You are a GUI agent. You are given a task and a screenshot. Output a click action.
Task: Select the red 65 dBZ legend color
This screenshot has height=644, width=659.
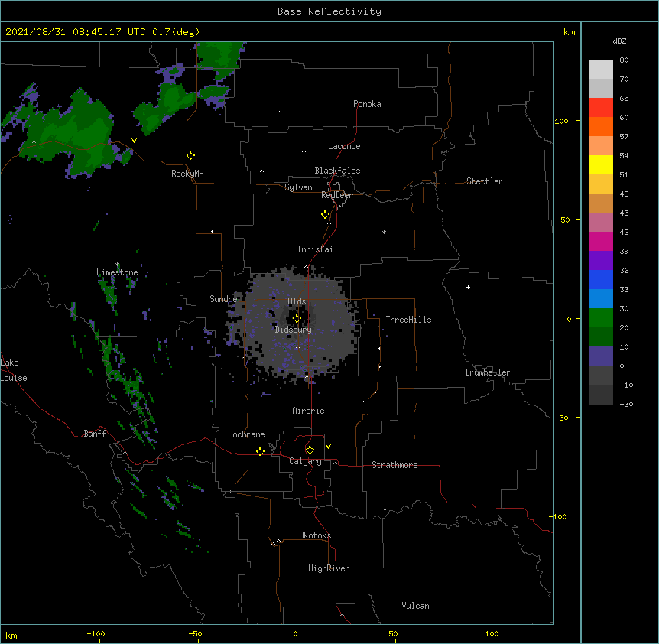click(x=601, y=107)
